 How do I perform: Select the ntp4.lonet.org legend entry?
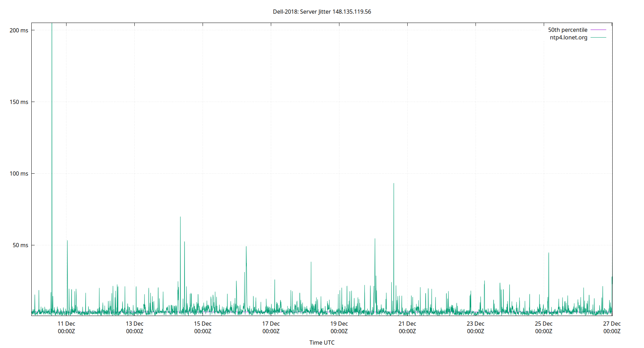coord(568,37)
